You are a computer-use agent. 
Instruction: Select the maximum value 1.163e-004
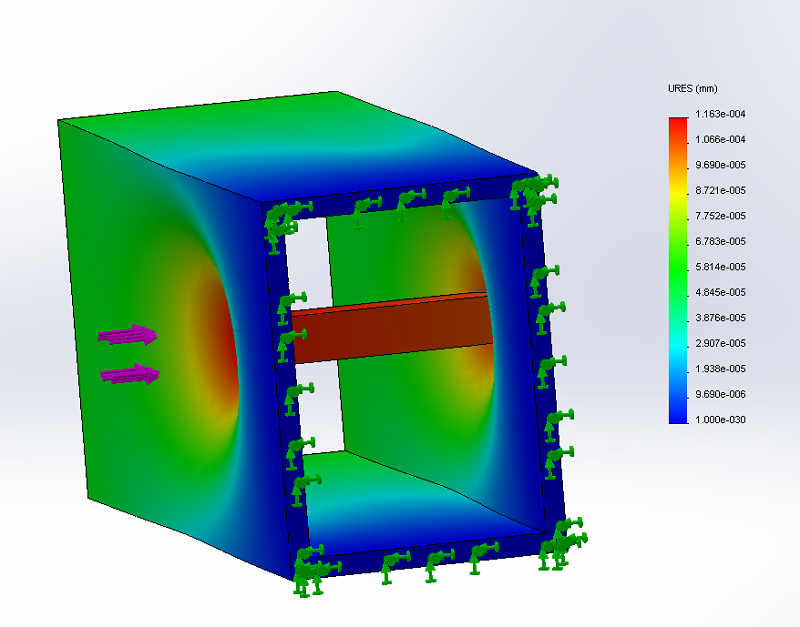pos(720,114)
